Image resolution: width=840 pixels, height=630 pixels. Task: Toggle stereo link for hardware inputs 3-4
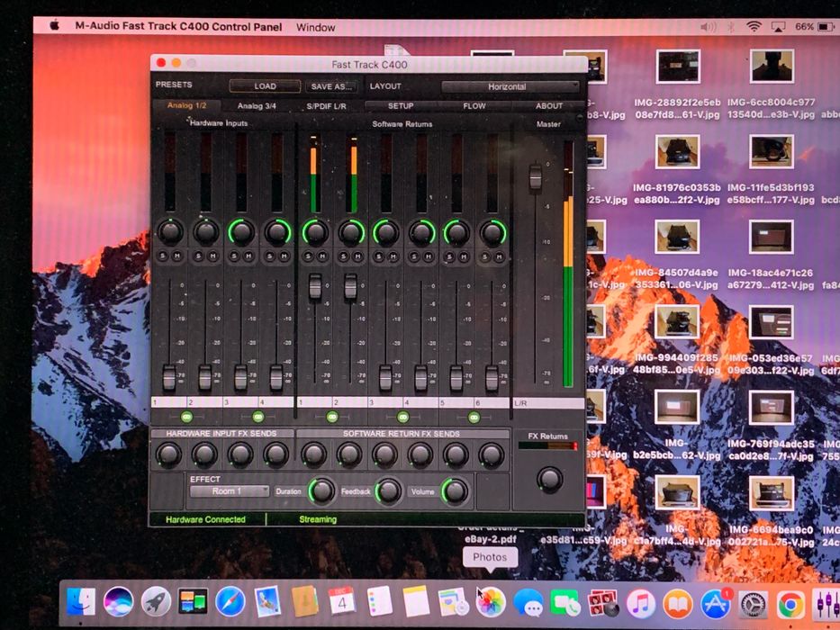257,416
